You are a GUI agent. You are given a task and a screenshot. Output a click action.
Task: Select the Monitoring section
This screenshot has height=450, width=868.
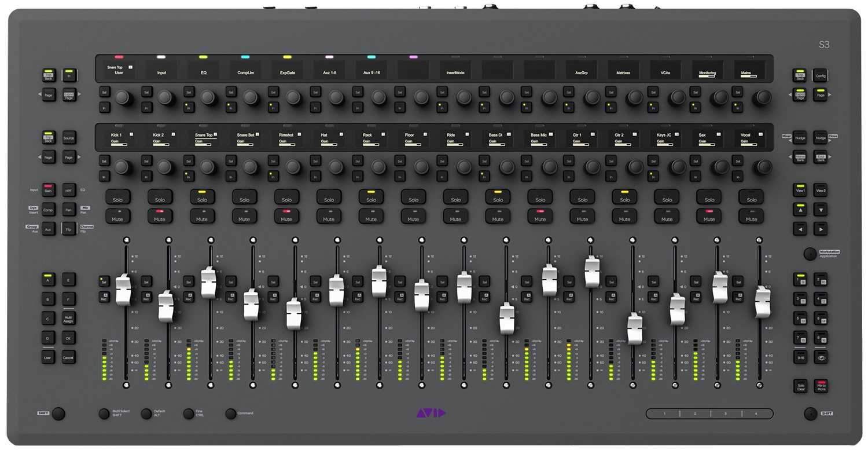tap(708, 72)
